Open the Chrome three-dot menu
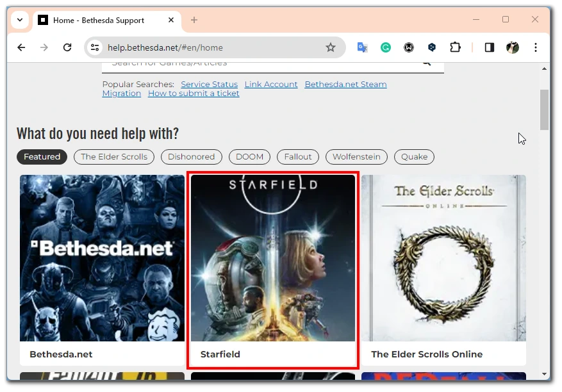Image resolution: width=562 pixels, height=392 pixels. click(536, 47)
